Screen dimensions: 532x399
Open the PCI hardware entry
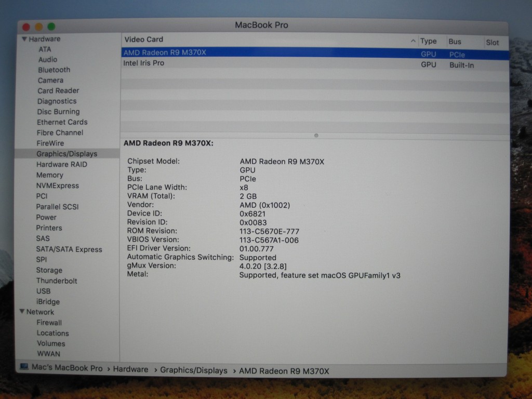[42, 196]
